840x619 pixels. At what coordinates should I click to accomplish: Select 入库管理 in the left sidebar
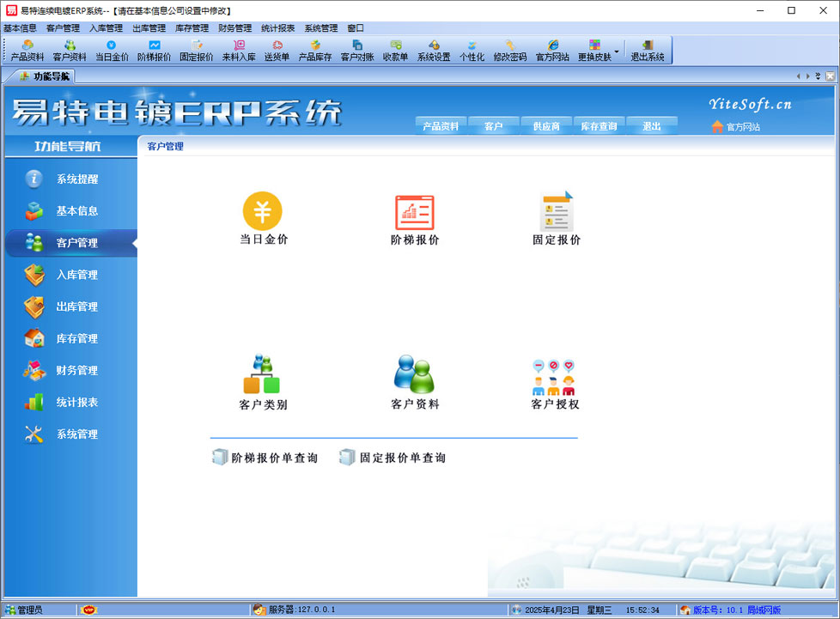76,275
